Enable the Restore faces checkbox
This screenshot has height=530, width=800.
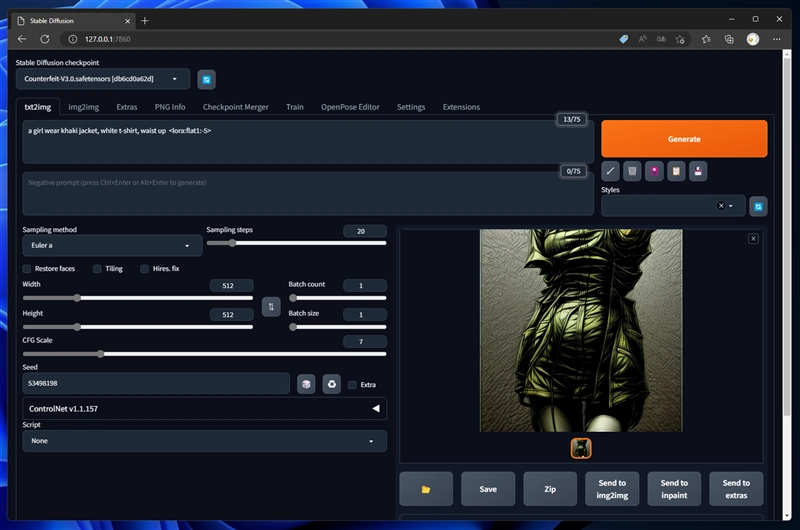pos(27,269)
